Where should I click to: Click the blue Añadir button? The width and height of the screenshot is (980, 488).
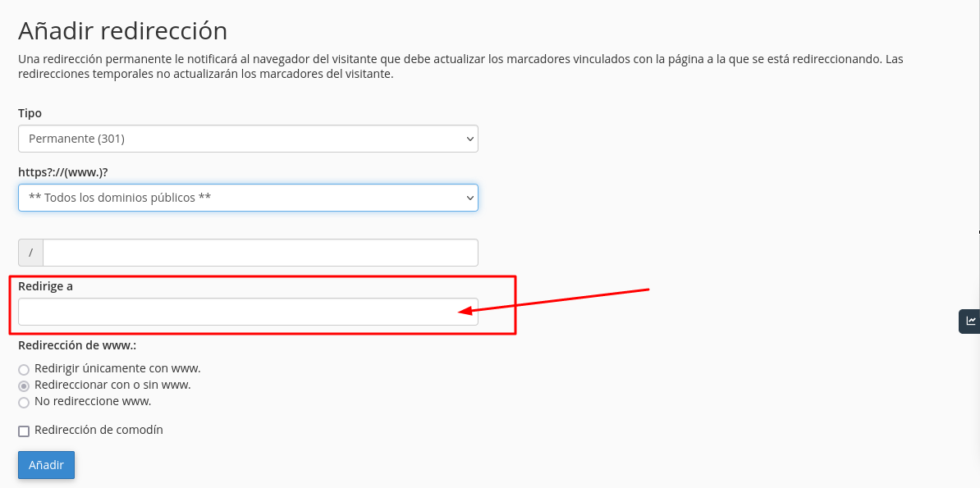(46, 465)
